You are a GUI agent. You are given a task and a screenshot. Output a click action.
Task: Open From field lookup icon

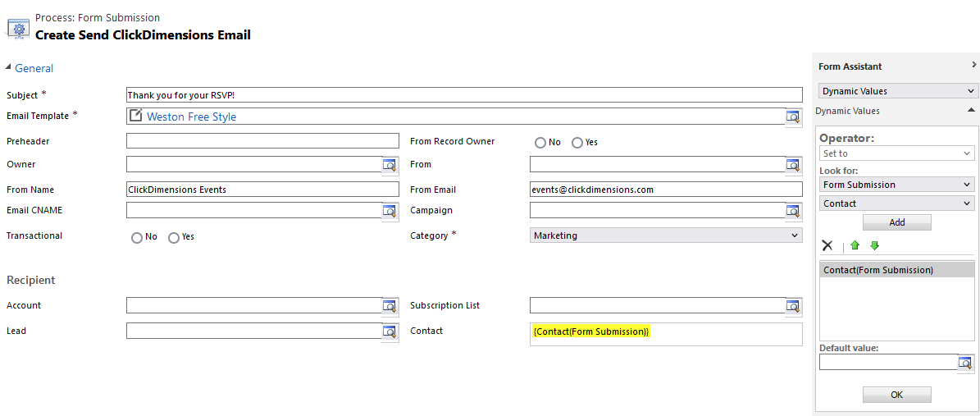click(x=793, y=165)
